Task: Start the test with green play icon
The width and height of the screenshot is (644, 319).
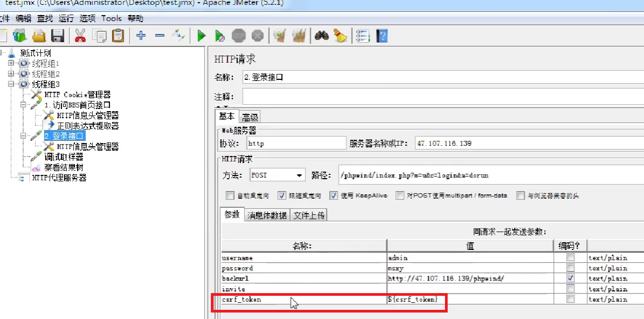Action: 201,36
